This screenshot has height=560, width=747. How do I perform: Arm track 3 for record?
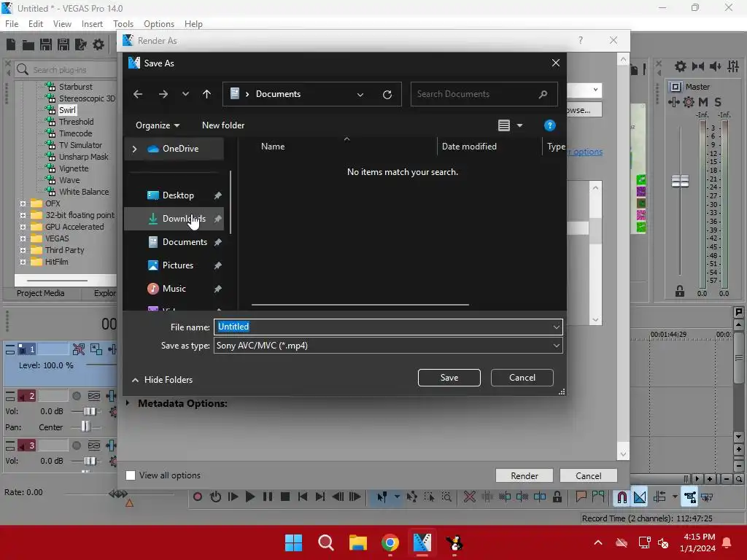pos(76,446)
